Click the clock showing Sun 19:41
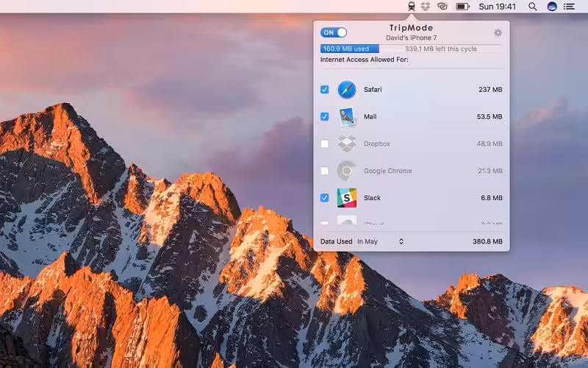 click(498, 7)
